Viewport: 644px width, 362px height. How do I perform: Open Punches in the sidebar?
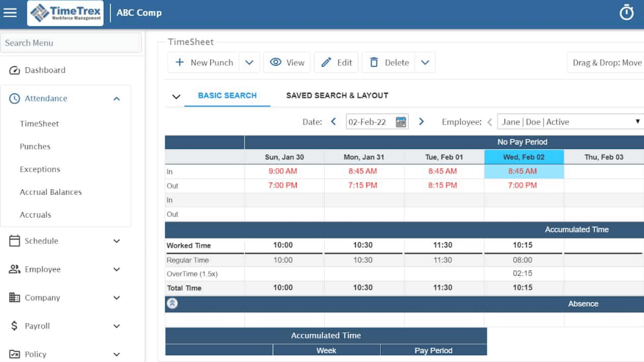point(35,146)
